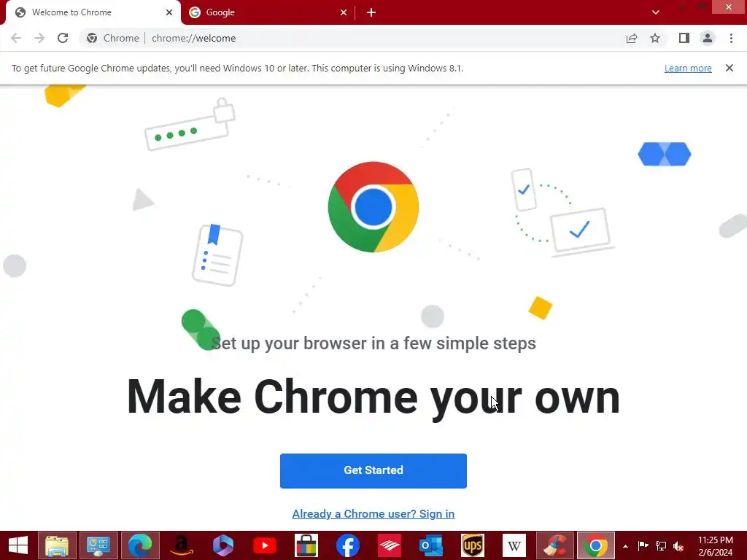Screen dimensions: 747x560
Task: Open the Microsoft Store taskbar icon
Action: (306, 545)
